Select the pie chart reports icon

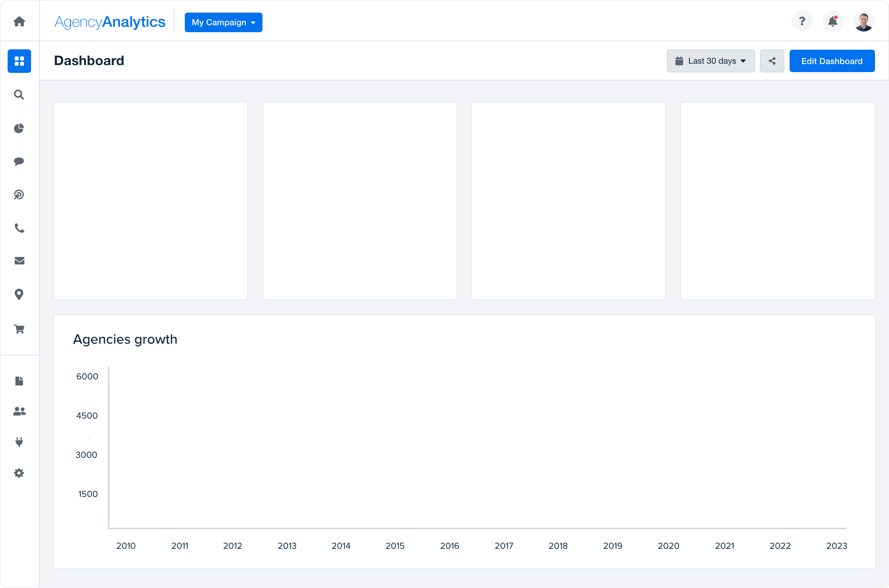[20, 128]
